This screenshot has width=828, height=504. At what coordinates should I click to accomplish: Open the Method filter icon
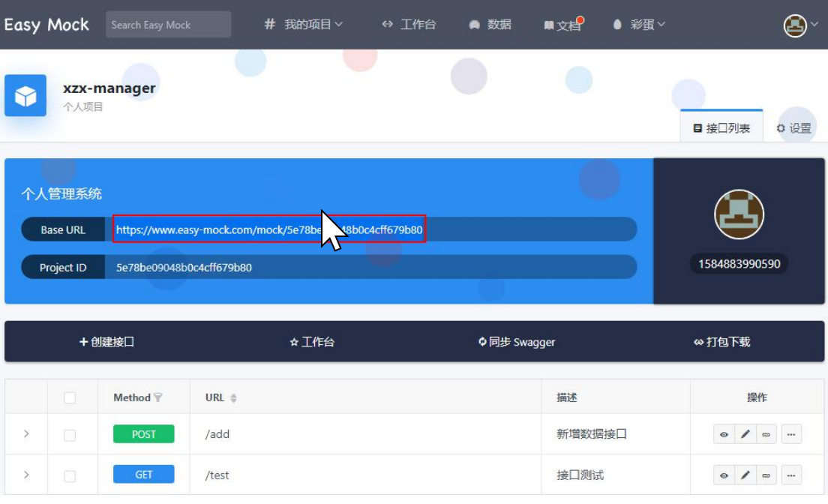tap(158, 397)
